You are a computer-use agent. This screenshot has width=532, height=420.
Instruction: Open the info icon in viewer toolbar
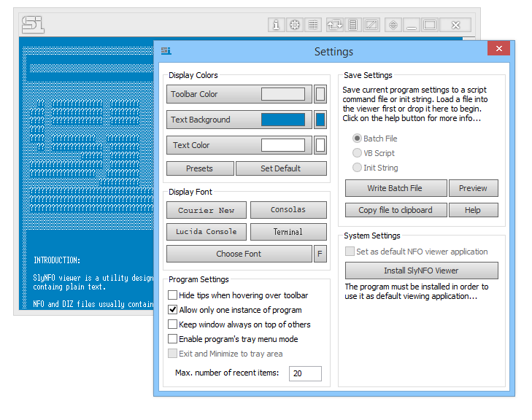coord(276,25)
